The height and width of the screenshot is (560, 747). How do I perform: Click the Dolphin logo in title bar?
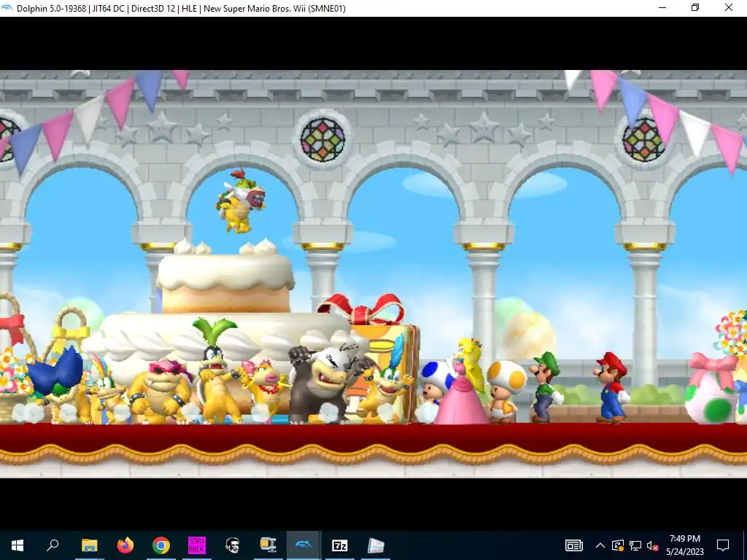[x=7, y=8]
